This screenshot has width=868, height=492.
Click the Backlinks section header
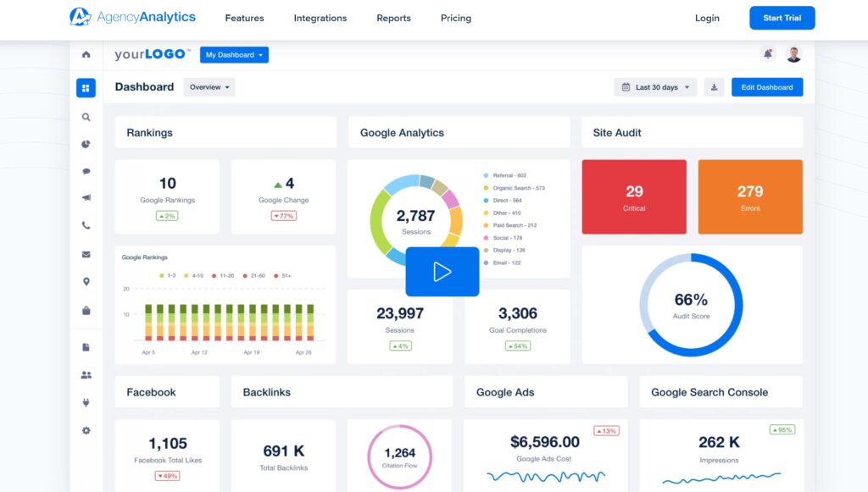pyautogui.click(x=342, y=392)
